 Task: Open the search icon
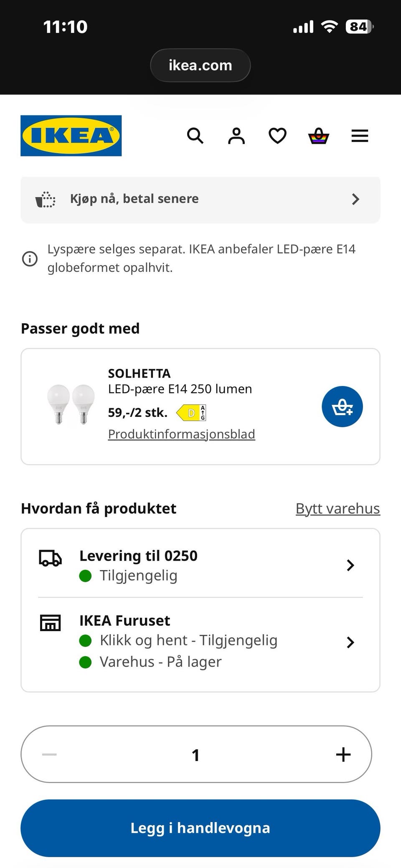(195, 136)
